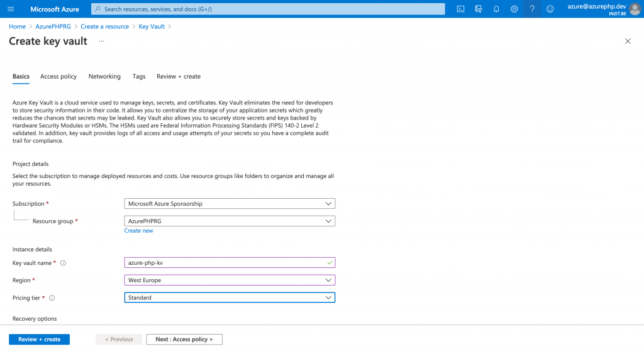The width and height of the screenshot is (644, 356).
Task: Open the feedback smiley icon
Action: tap(550, 9)
